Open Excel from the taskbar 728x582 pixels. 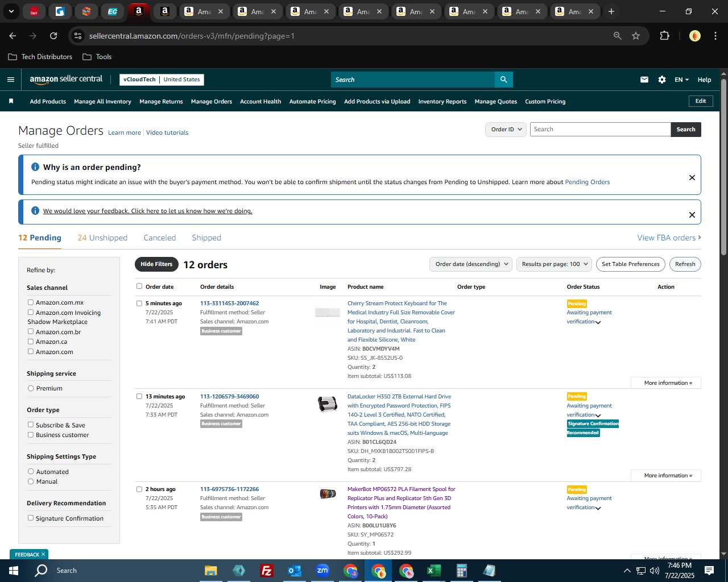(433, 571)
